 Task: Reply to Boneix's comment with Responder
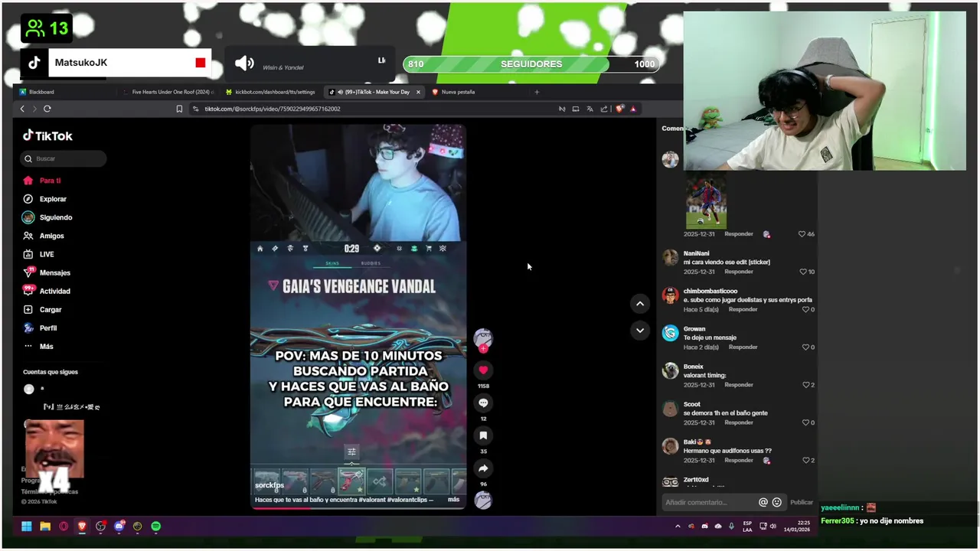739,385
